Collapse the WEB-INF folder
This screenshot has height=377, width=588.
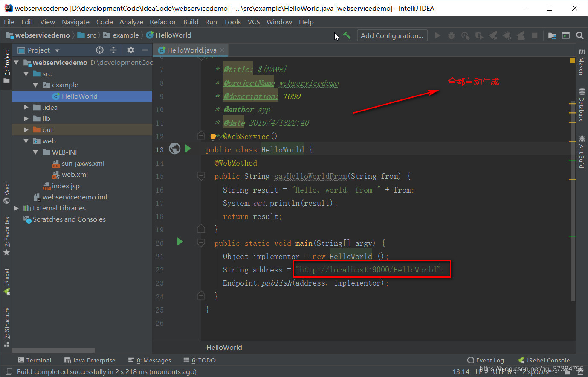tap(35, 152)
